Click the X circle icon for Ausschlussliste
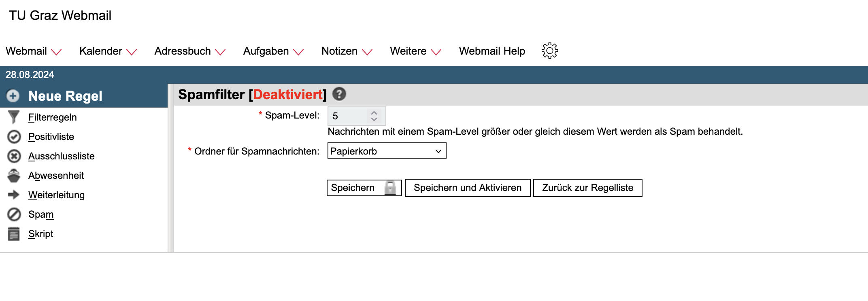868x301 pixels. click(14, 156)
